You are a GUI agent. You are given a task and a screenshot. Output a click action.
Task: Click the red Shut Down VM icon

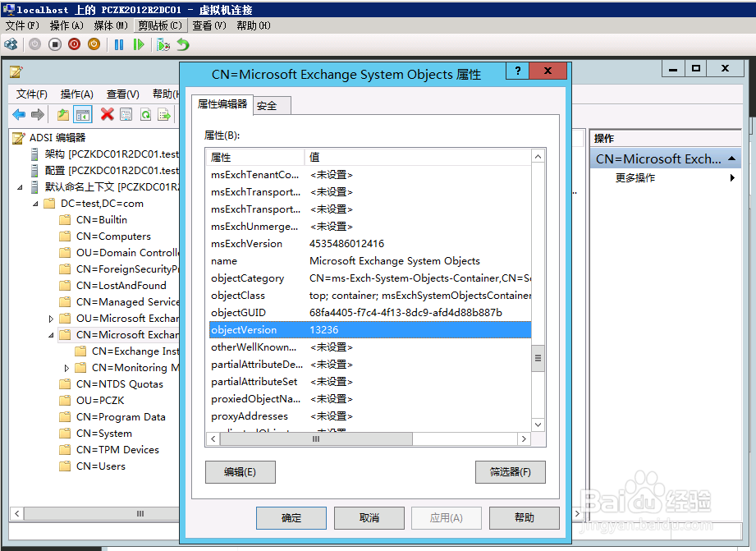tap(74, 45)
